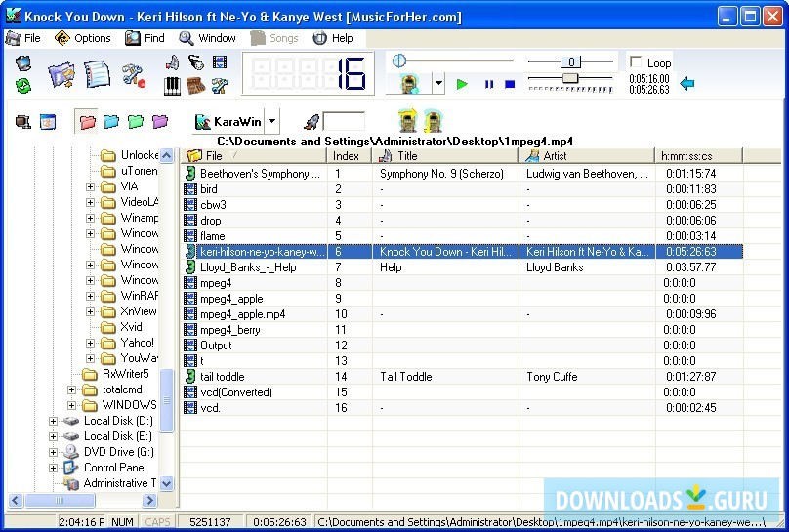
Task: Click the search input field next to the rocket
Action: 344,122
